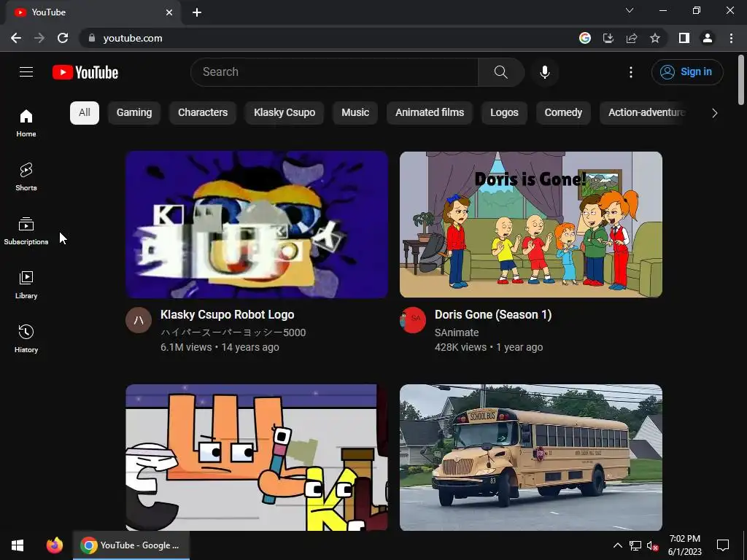
Task: Close the YouTube tab
Action: point(169,12)
